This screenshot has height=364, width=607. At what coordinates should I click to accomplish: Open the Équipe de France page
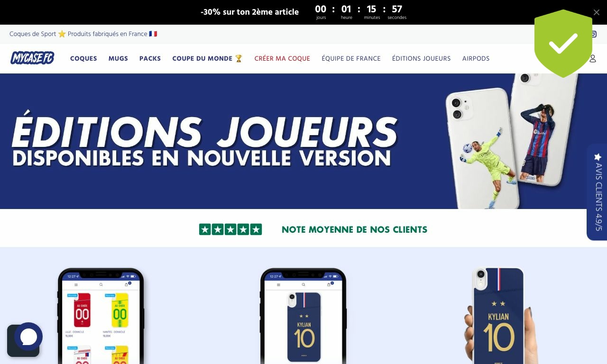click(351, 58)
